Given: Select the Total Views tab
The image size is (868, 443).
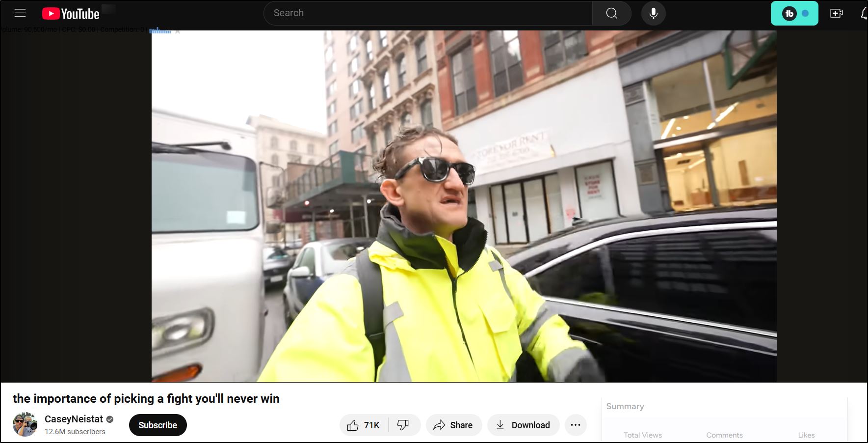Looking at the screenshot, I should 642,435.
